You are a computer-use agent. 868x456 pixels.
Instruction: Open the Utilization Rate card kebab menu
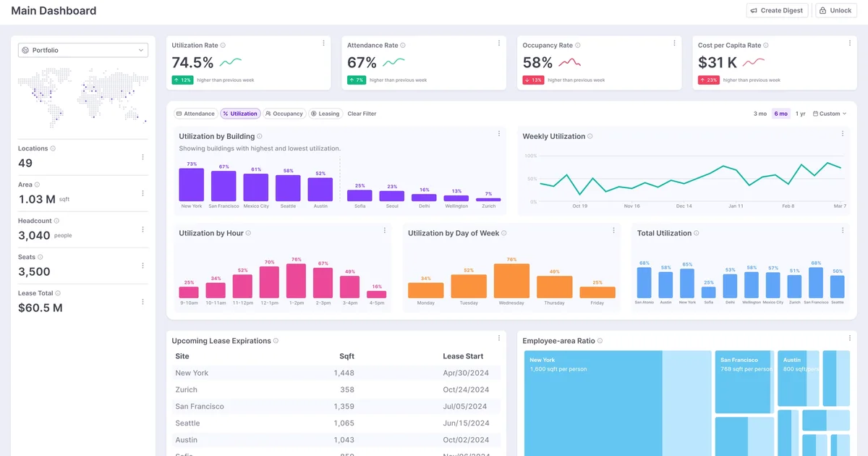[323, 43]
